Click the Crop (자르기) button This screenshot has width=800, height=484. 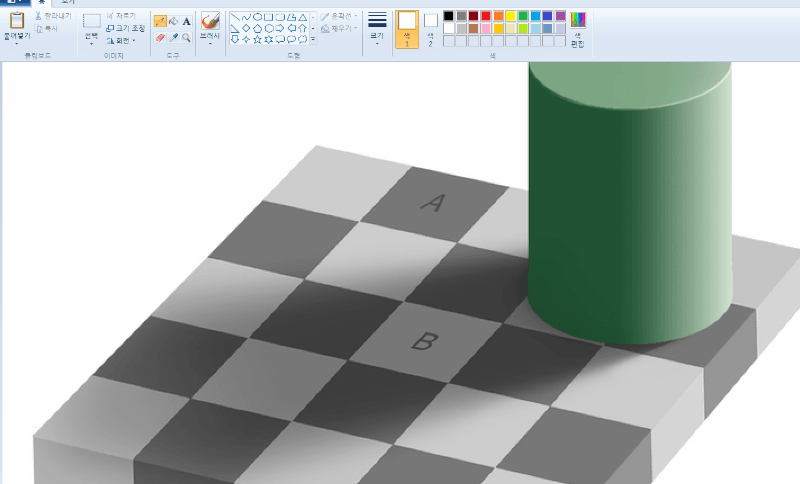click(x=121, y=16)
